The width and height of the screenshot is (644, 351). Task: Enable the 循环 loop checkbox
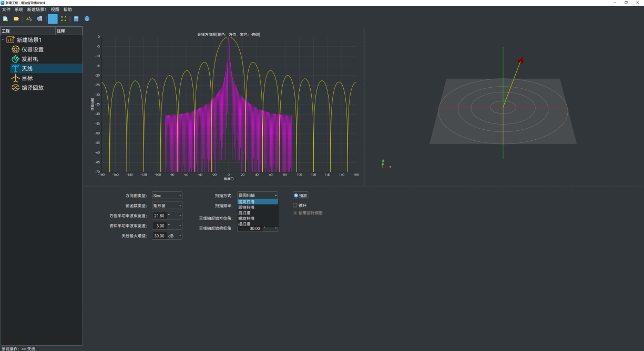pos(295,205)
